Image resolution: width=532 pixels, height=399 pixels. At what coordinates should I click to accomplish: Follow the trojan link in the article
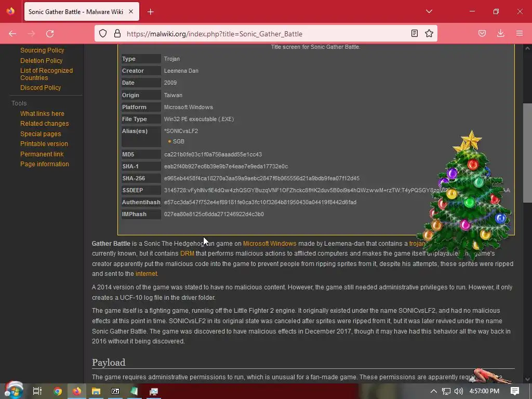[417, 244]
